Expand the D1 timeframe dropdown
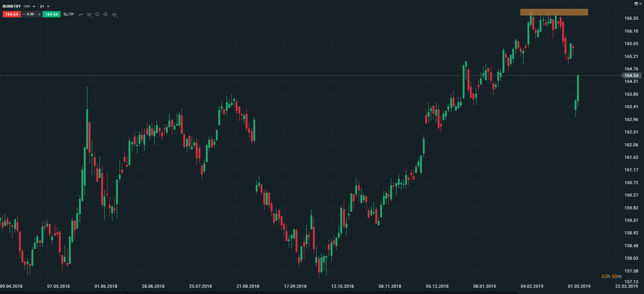This screenshot has height=294, width=644. tap(48, 7)
